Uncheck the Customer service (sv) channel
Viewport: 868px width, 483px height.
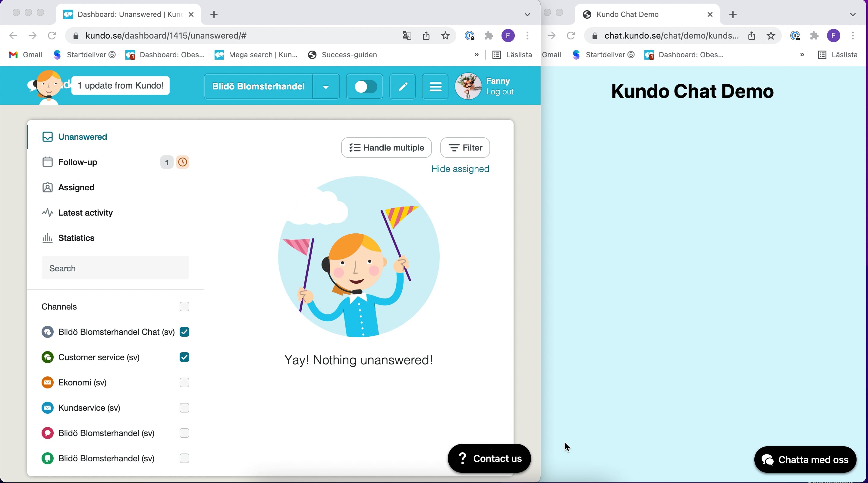click(184, 357)
